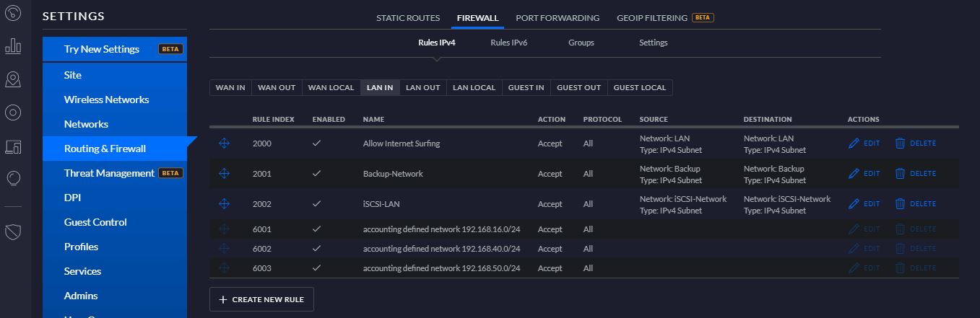
Task: Open the Groups sub-tab
Action: [x=581, y=43]
